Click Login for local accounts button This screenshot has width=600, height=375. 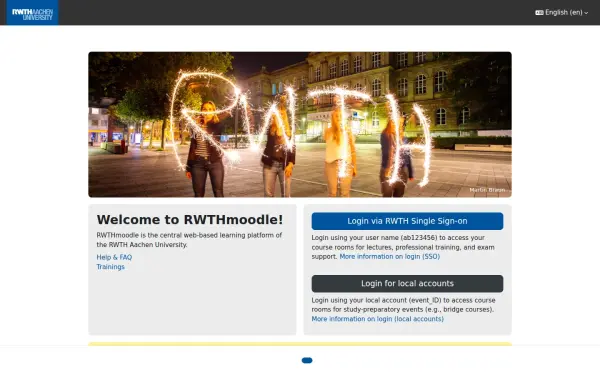tap(407, 284)
